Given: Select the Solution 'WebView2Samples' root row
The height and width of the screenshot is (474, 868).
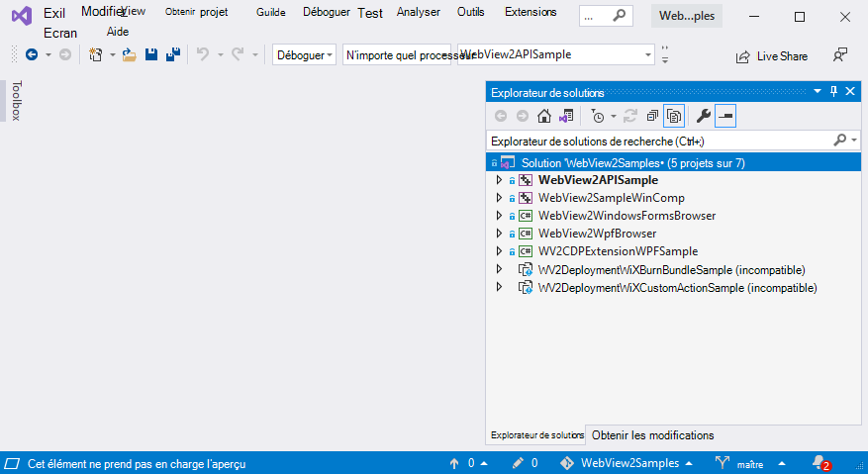Looking at the screenshot, I should 674,162.
